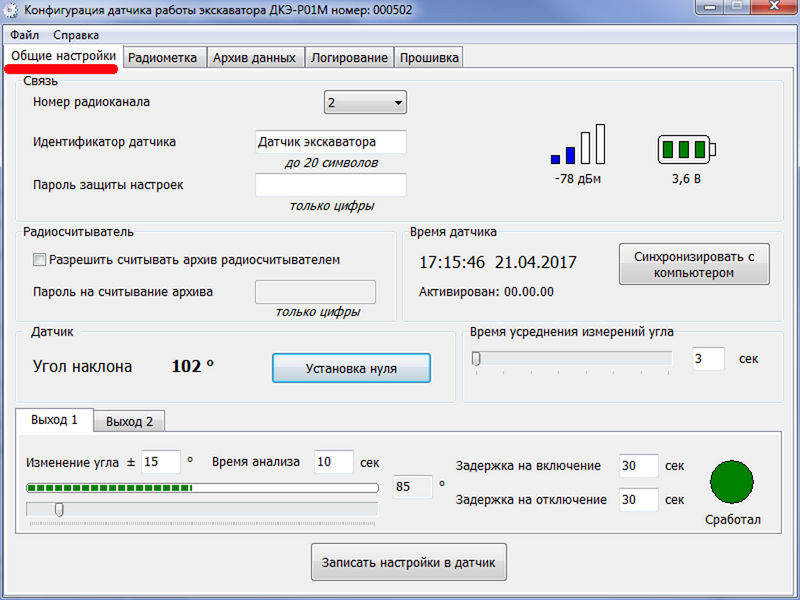This screenshot has height=600, width=800.
Task: Click the battery level icon
Action: pos(687,149)
